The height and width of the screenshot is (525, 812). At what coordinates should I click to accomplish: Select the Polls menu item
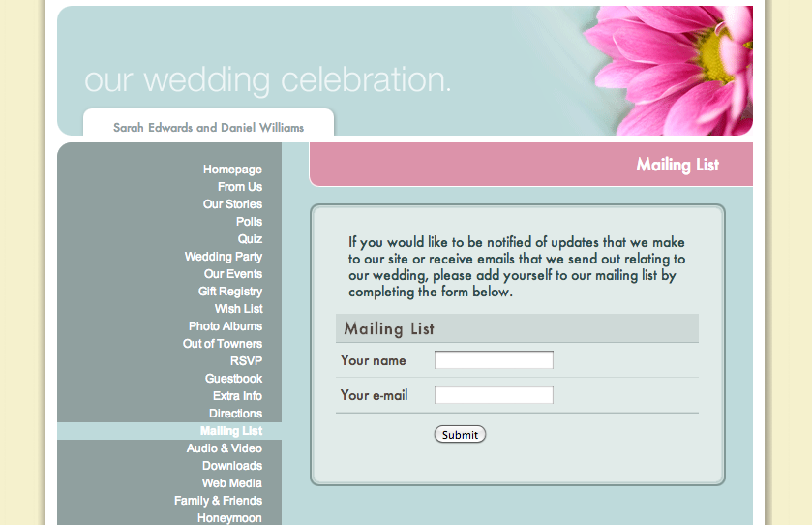tap(249, 222)
